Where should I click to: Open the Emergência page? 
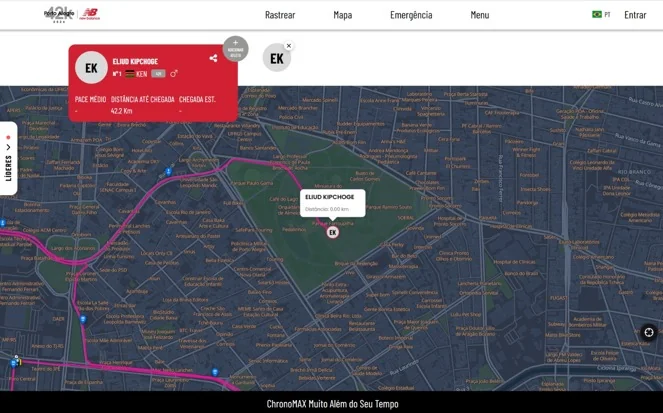[x=411, y=15]
